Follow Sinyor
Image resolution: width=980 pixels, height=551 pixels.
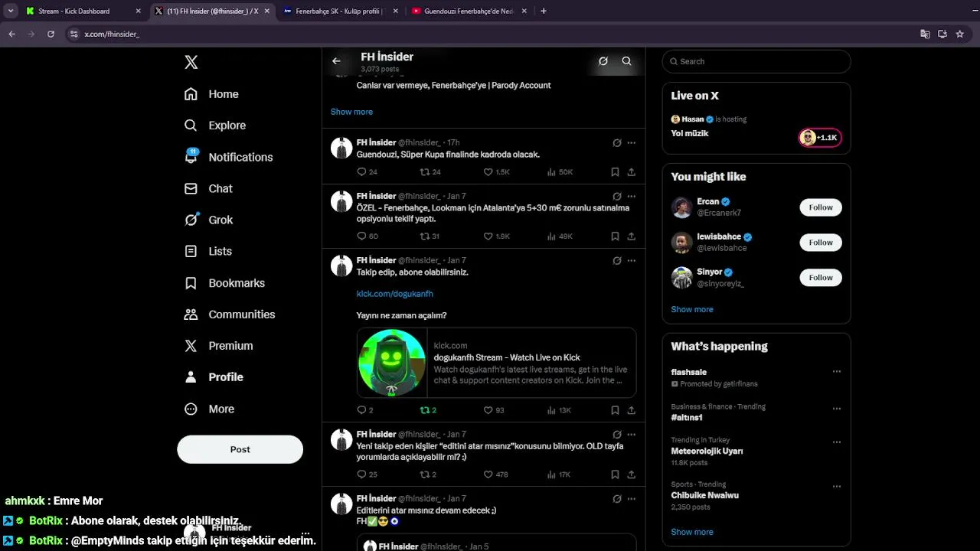(821, 278)
